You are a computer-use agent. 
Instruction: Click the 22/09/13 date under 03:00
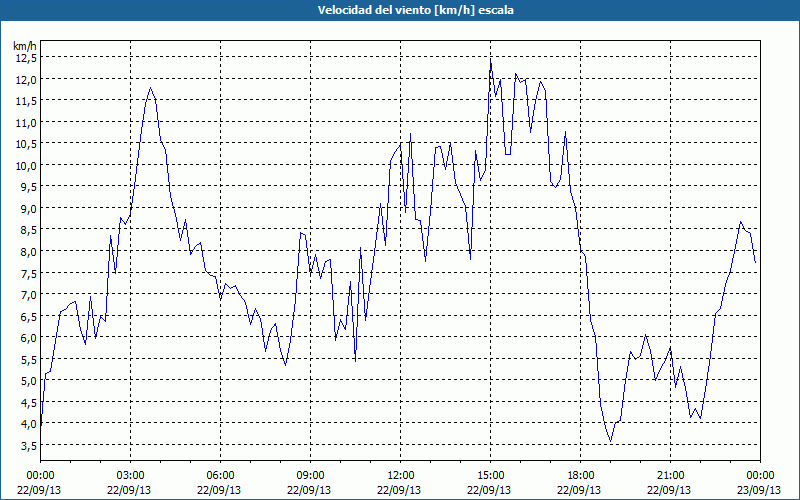(129, 490)
